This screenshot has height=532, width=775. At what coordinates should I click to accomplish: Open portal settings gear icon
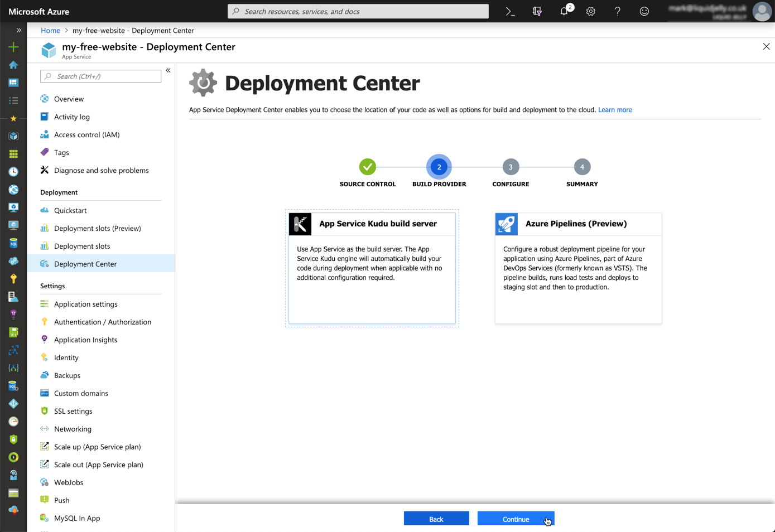(x=590, y=11)
